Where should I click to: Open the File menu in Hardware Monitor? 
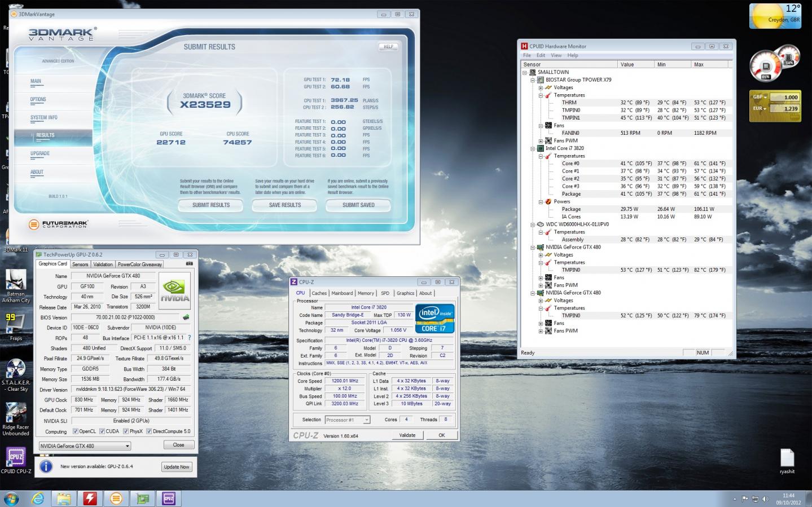(527, 55)
